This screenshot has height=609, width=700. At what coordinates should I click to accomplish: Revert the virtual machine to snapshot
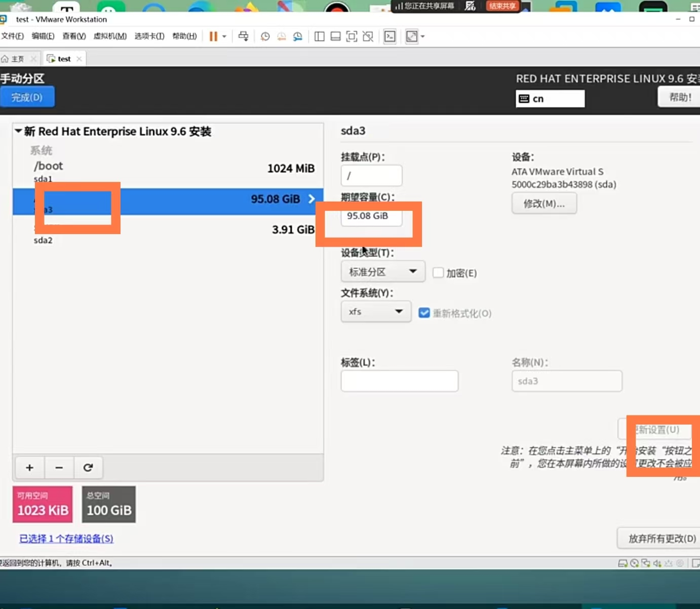coord(281,36)
